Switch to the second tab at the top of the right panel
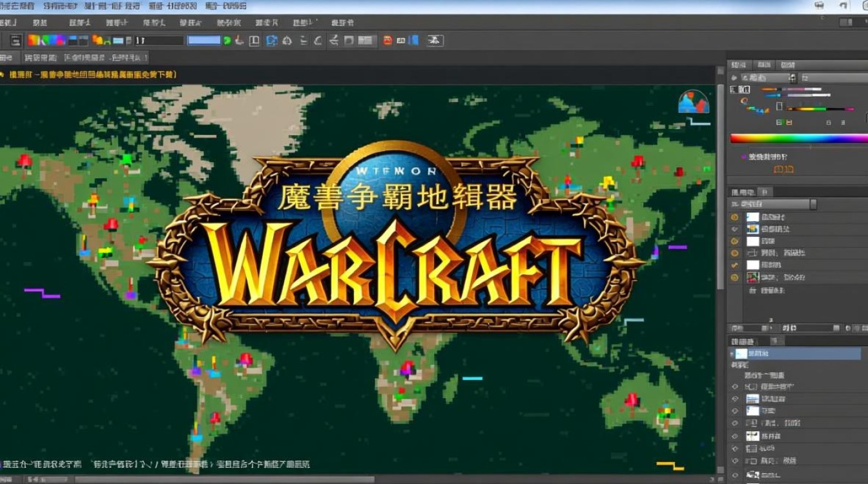868x484 pixels. tap(764, 65)
